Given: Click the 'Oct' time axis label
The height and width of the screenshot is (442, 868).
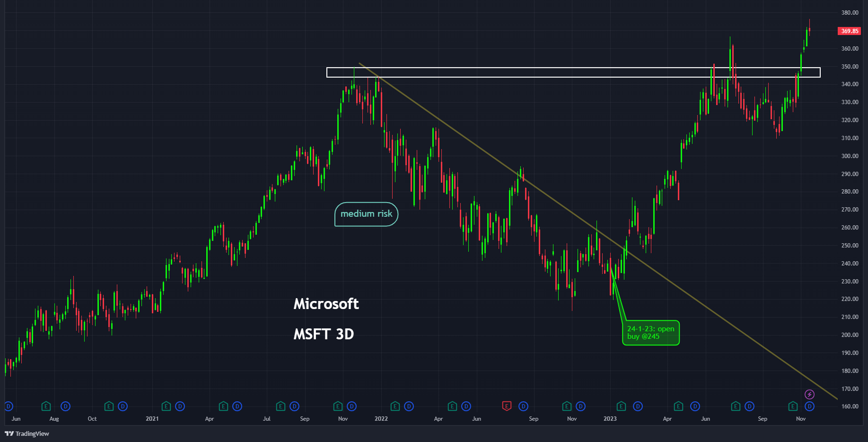Looking at the screenshot, I should coord(92,419).
